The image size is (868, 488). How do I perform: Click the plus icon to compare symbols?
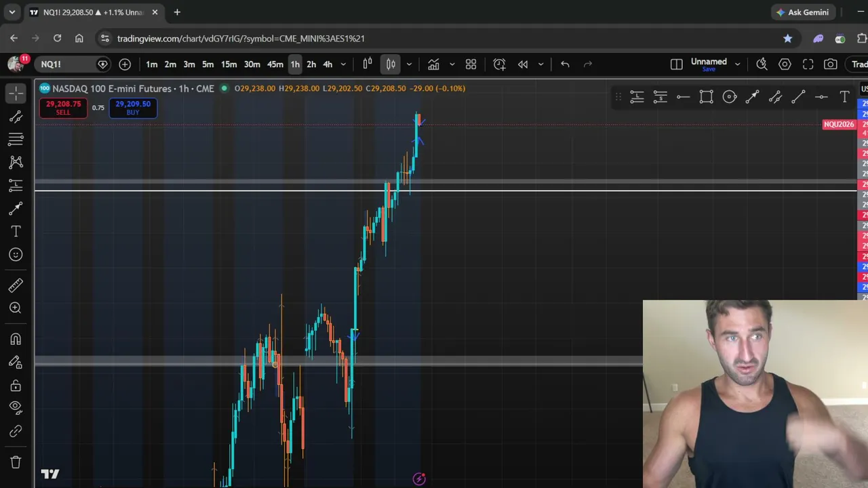coord(125,64)
